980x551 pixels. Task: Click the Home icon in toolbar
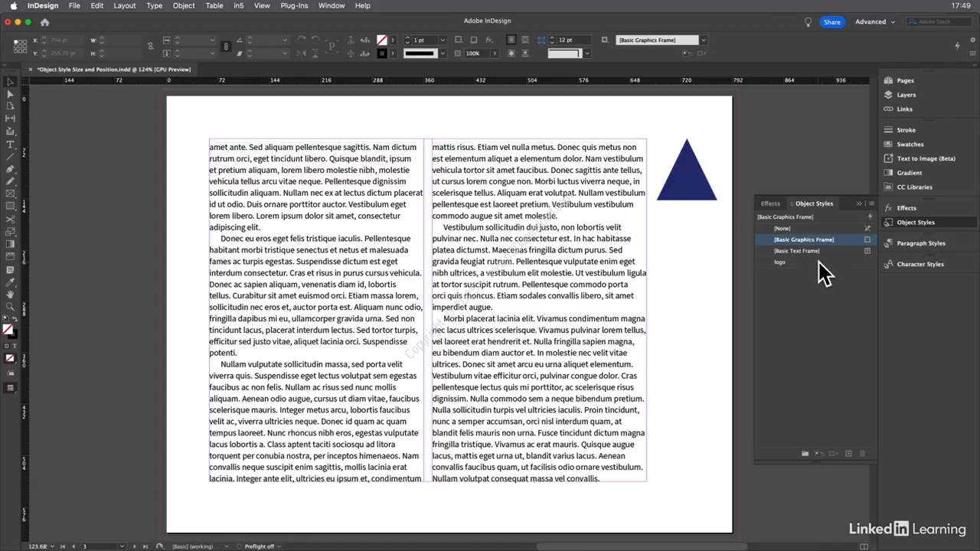(x=44, y=22)
